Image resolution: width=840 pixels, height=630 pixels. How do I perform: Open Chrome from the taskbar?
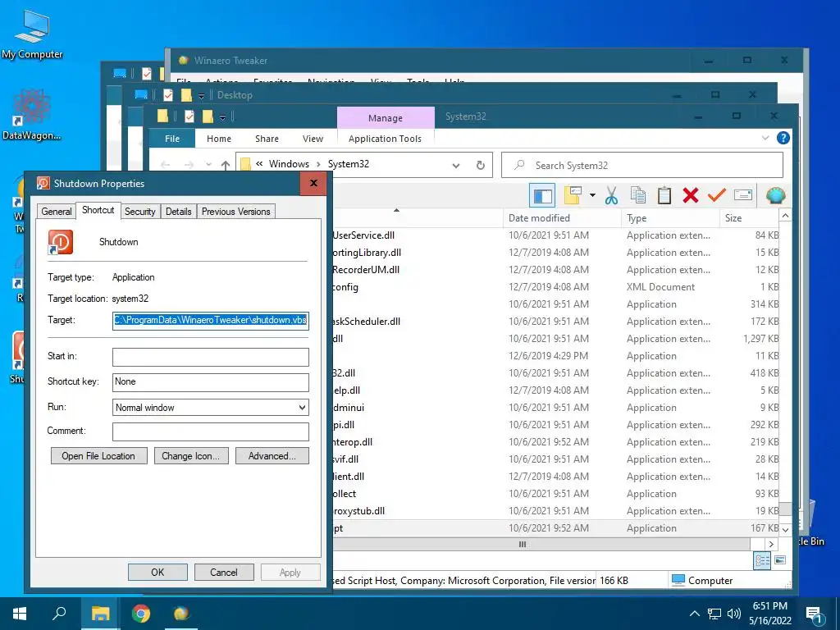coord(141,614)
